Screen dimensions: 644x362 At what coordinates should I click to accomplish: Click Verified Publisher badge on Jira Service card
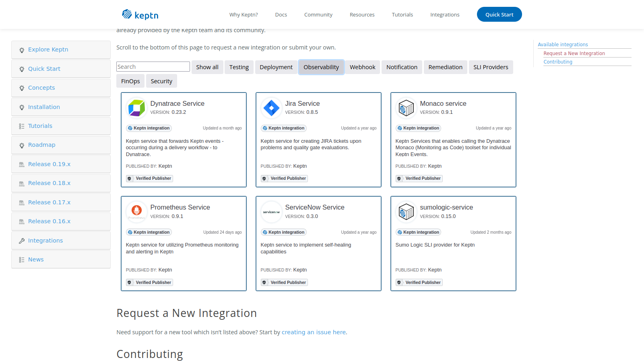click(x=284, y=179)
